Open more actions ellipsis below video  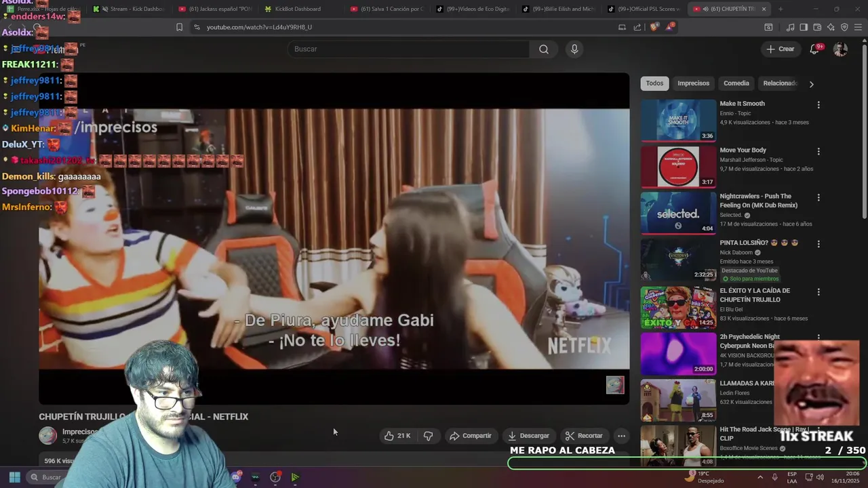pyautogui.click(x=621, y=436)
